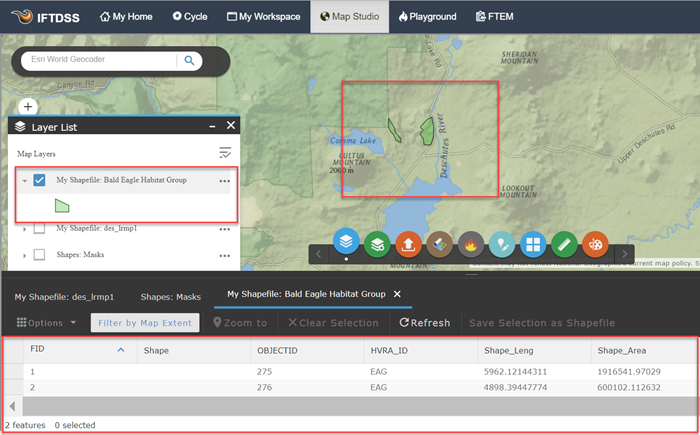Click the Shape_Area column header
700x435 pixels.
pos(644,350)
